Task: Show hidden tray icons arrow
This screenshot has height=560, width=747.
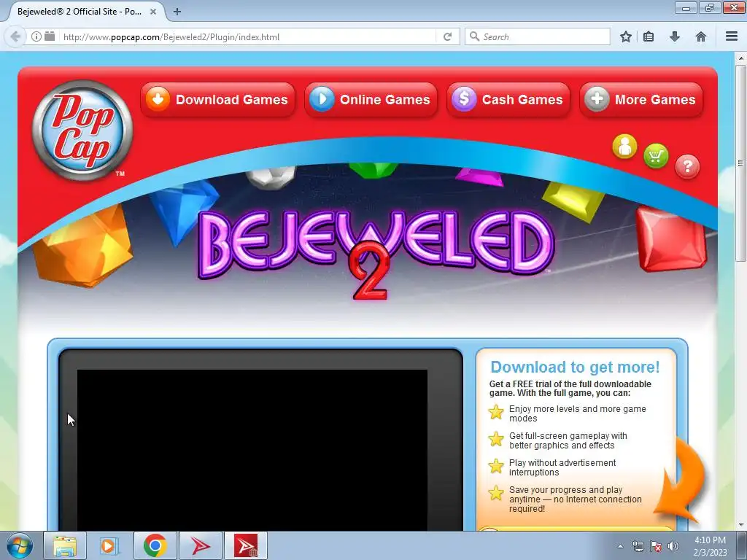Action: [x=620, y=546]
